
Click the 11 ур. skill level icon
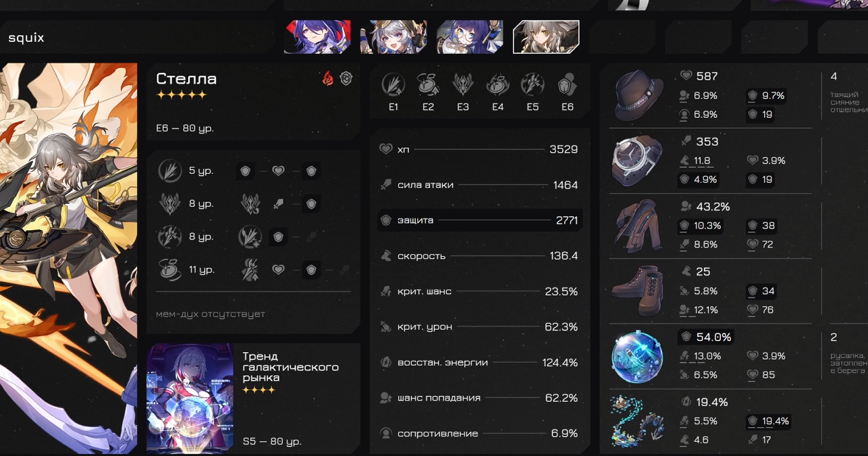pyautogui.click(x=169, y=270)
